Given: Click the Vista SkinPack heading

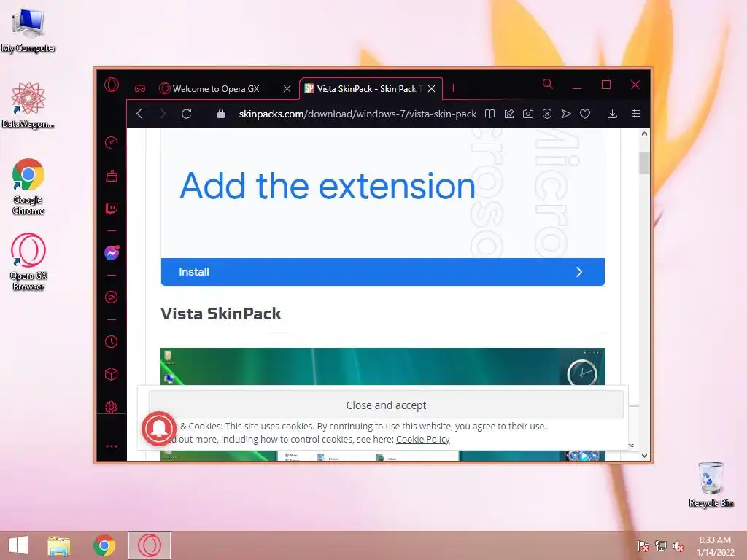Looking at the screenshot, I should 220,314.
